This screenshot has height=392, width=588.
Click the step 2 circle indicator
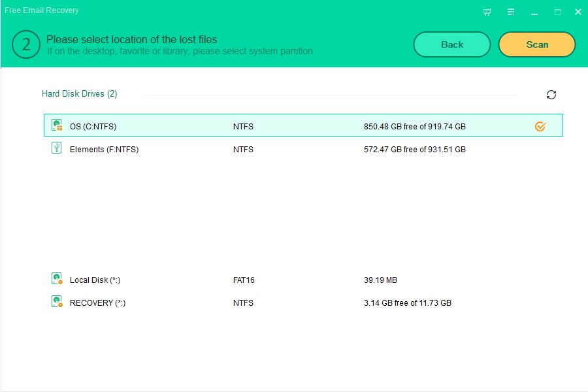click(26, 44)
